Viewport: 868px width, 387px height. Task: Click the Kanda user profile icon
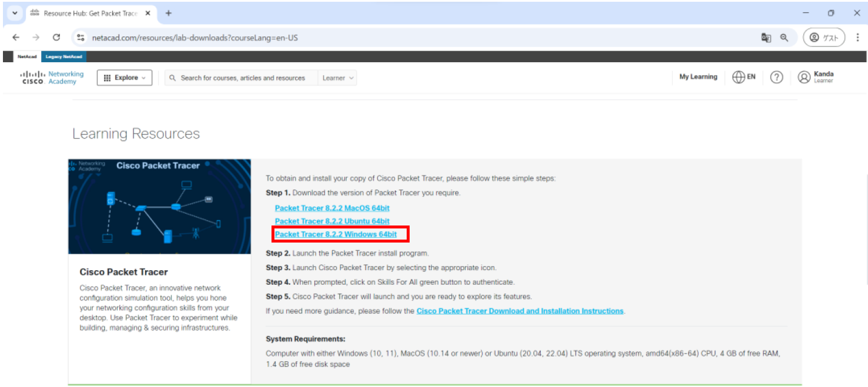804,78
